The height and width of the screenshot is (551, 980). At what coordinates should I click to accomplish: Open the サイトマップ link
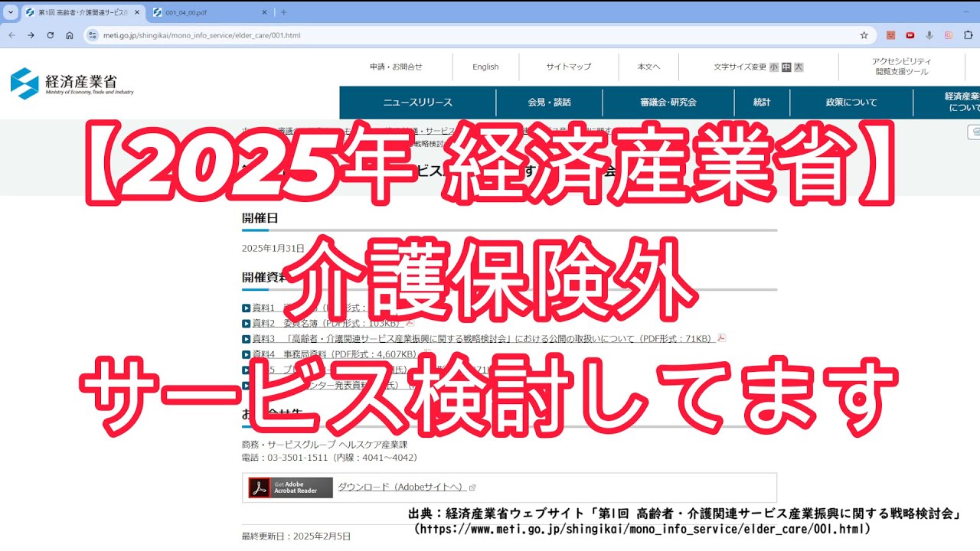(569, 67)
